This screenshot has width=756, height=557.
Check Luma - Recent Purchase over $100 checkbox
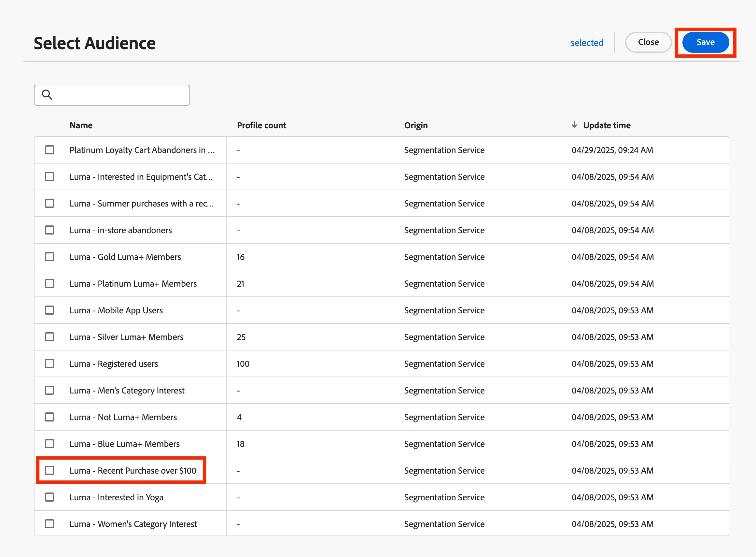point(49,470)
